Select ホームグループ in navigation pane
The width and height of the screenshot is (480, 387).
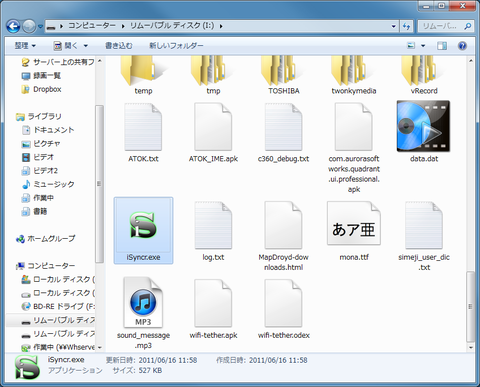[x=46, y=239]
